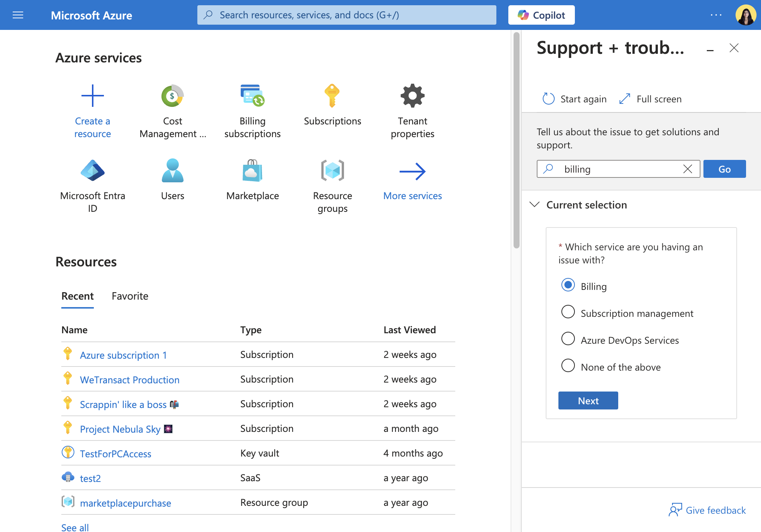Click the resource group icon beside marketplacepurchase
This screenshot has width=761, height=532.
coord(68,502)
